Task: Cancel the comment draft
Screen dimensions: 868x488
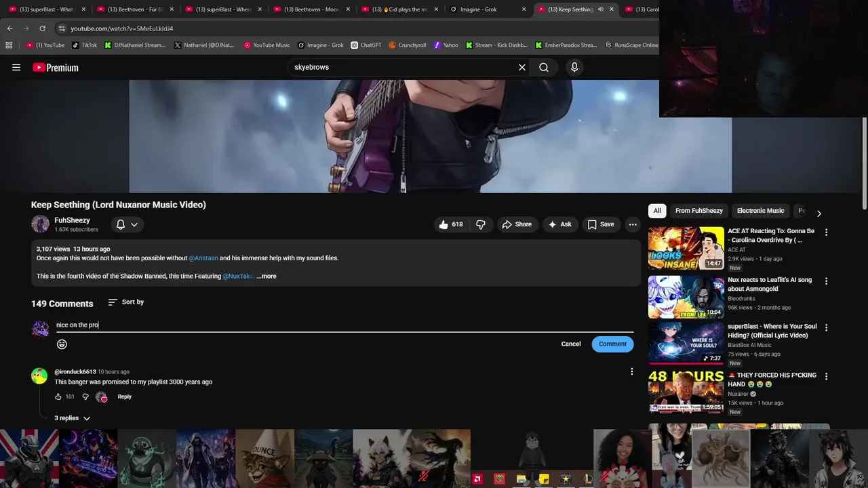Action: click(571, 344)
